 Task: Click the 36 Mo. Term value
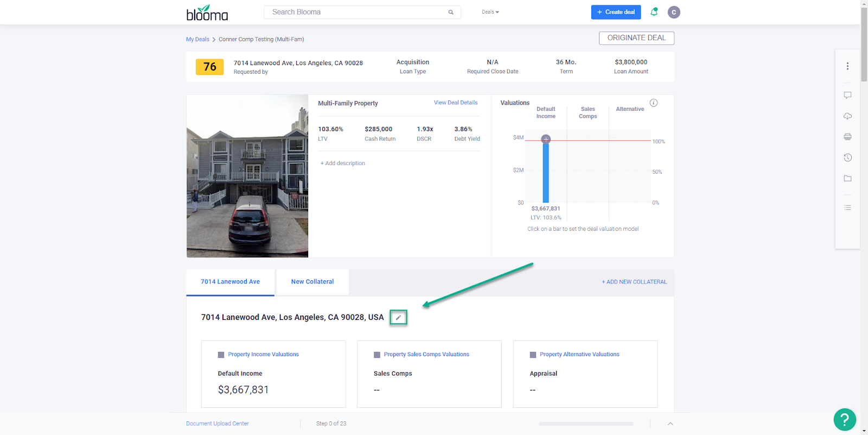(566, 62)
